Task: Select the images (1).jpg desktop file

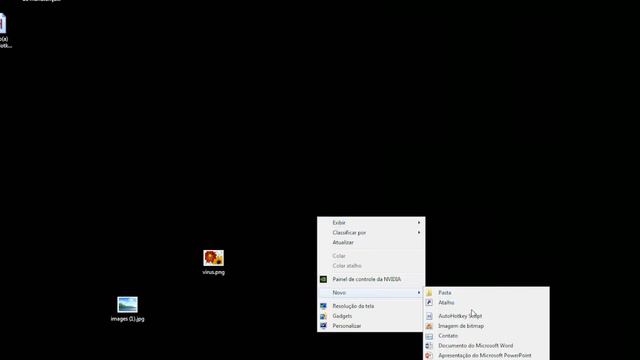Action: tap(127, 309)
